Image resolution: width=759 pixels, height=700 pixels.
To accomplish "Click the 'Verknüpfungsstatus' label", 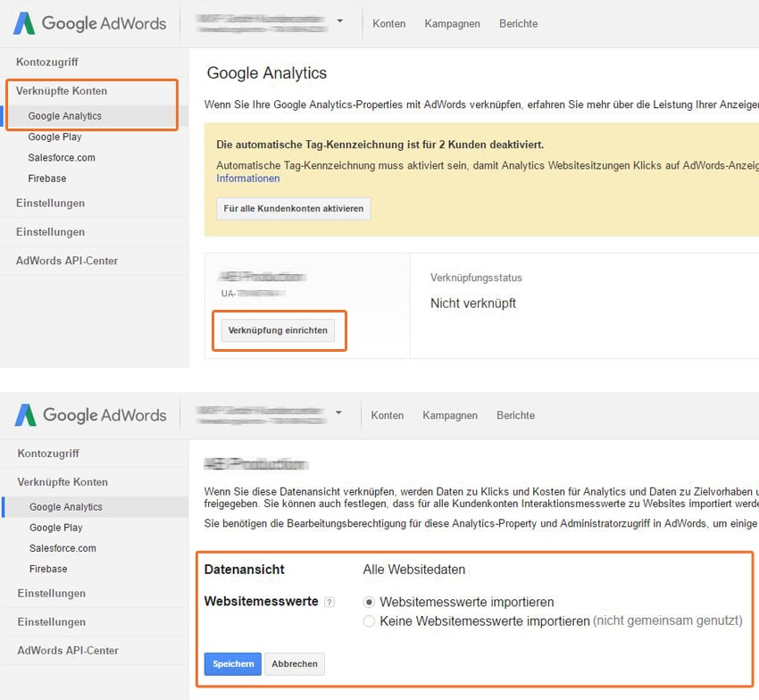I will coord(476,278).
